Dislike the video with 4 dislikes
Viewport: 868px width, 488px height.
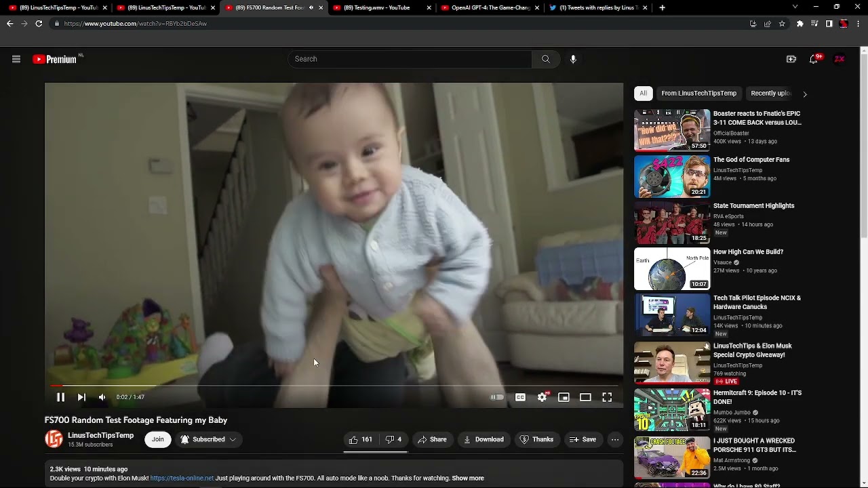point(393,439)
